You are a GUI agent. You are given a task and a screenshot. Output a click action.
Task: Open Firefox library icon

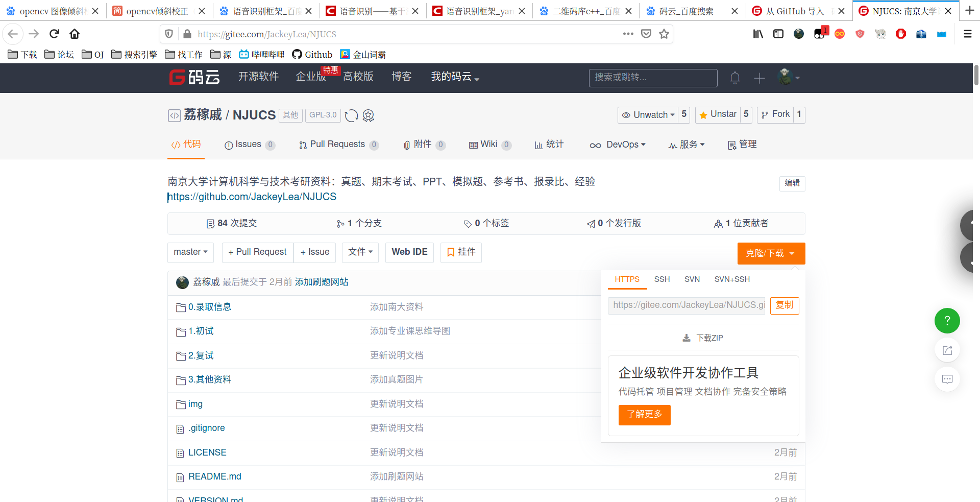pos(758,34)
